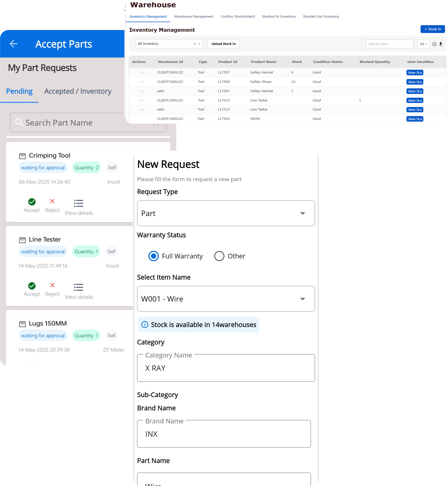Screen dimensions: 448x486
Task: Click the back arrow in Accept Parts header
Action: click(x=14, y=44)
